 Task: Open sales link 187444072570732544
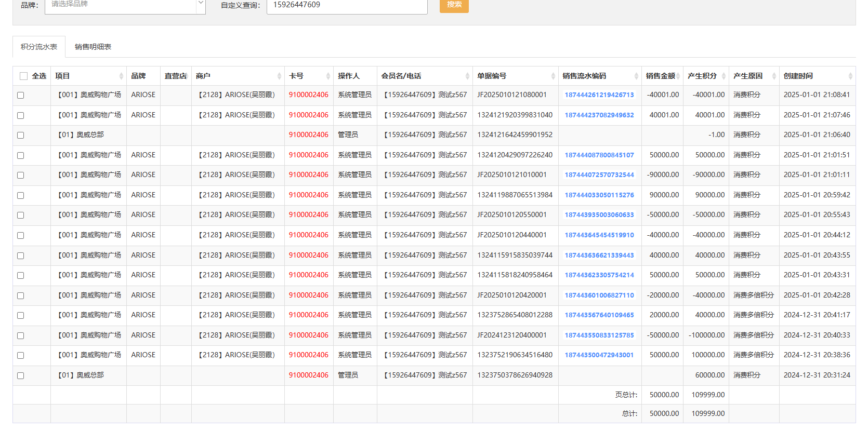point(599,175)
